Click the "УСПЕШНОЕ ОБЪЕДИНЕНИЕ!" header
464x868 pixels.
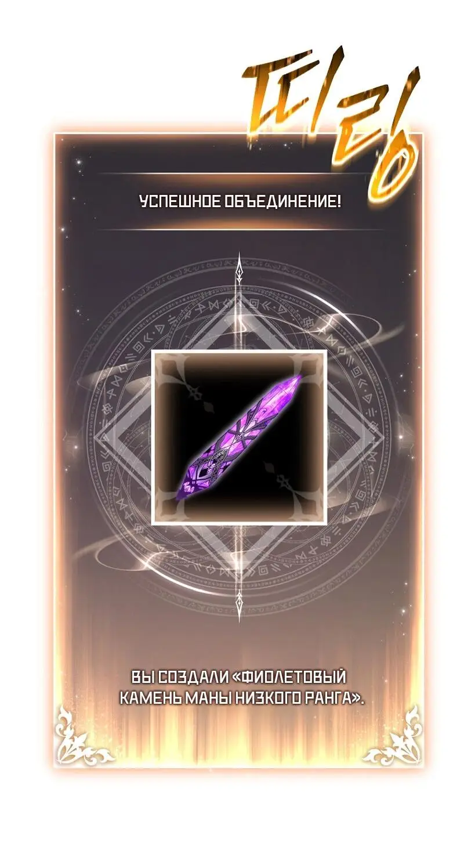tap(240, 202)
